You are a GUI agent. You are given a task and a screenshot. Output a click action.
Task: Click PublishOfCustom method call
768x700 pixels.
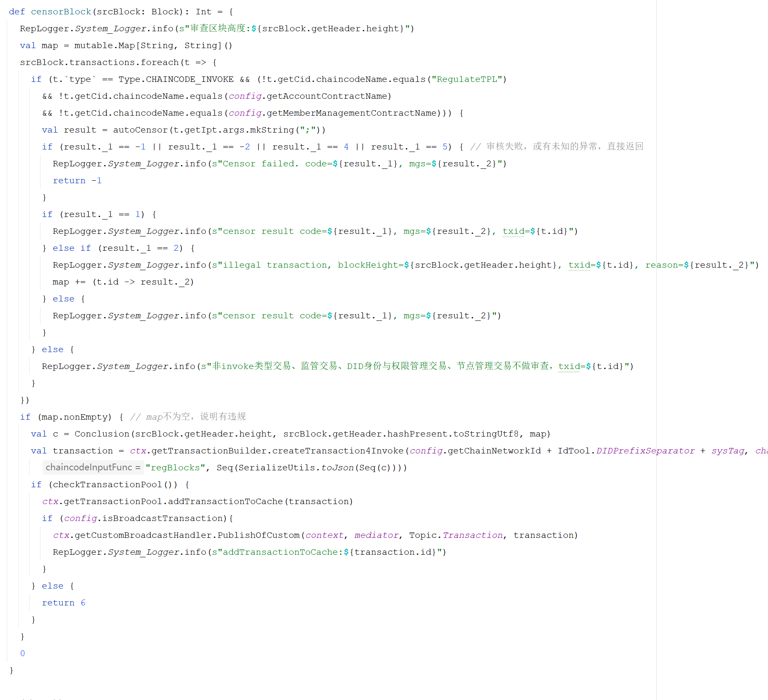258,535
